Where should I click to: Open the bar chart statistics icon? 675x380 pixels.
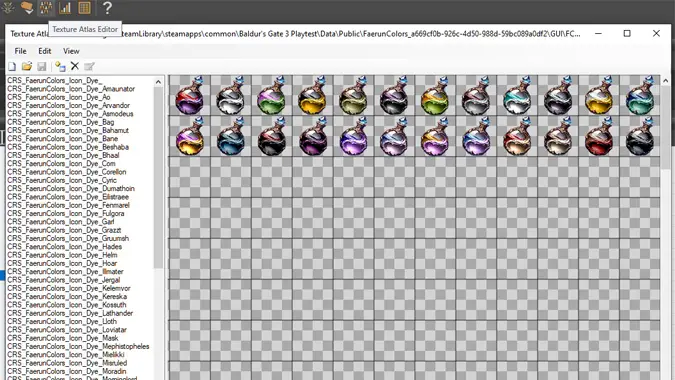tap(65, 8)
